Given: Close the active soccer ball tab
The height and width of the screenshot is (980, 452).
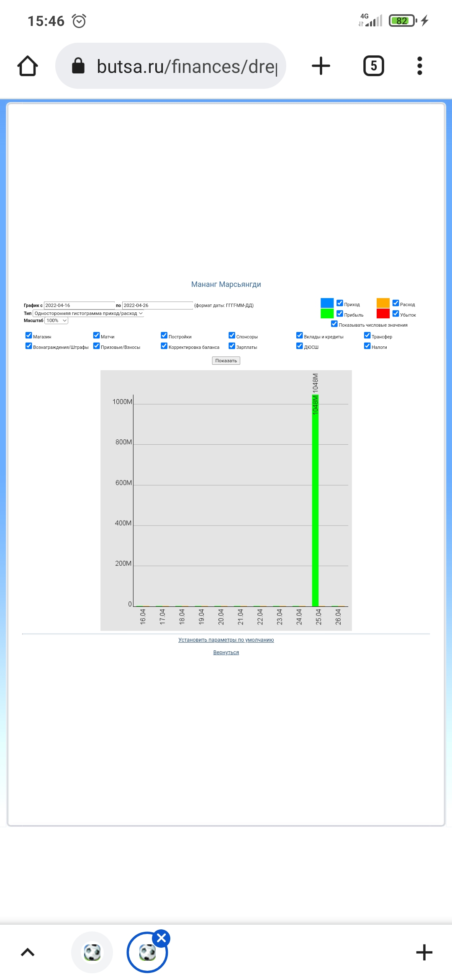Looking at the screenshot, I should point(162,938).
